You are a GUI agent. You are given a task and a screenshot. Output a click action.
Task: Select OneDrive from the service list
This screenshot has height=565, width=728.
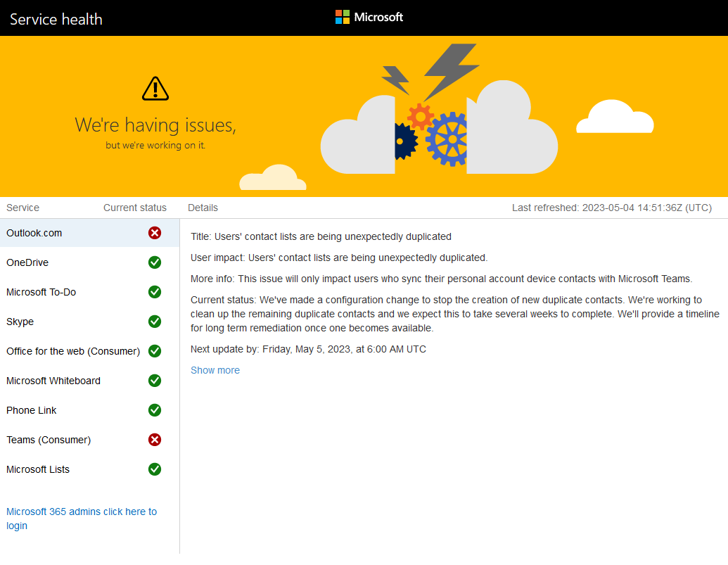click(x=27, y=262)
